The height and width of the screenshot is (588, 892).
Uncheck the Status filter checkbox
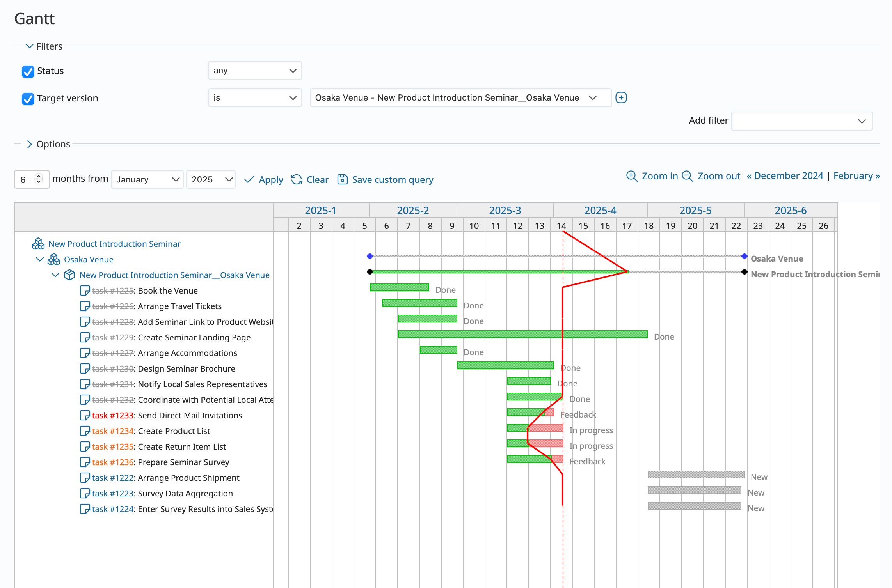tap(28, 71)
